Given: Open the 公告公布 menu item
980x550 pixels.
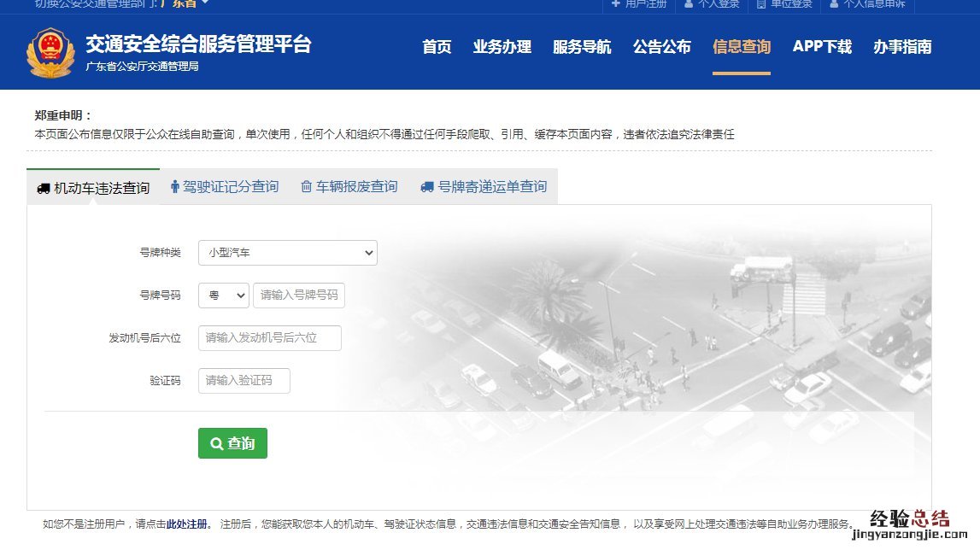Looking at the screenshot, I should (x=662, y=47).
